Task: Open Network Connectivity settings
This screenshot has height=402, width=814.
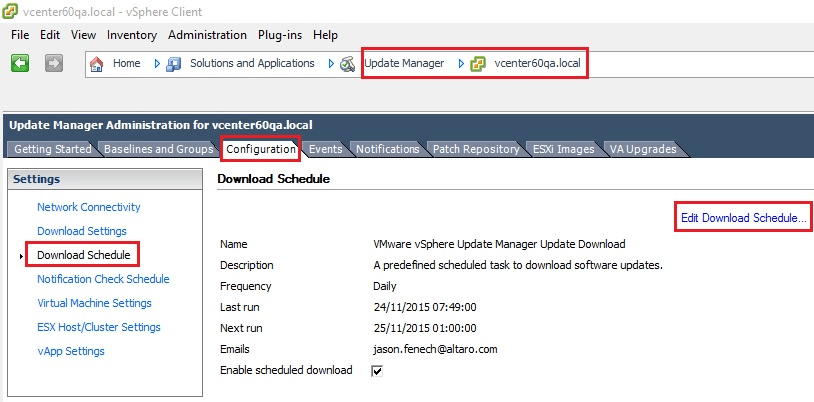Action: 89,207
